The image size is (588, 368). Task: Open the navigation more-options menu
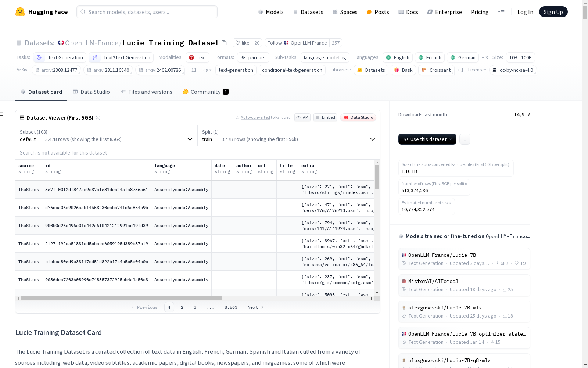[501, 12]
